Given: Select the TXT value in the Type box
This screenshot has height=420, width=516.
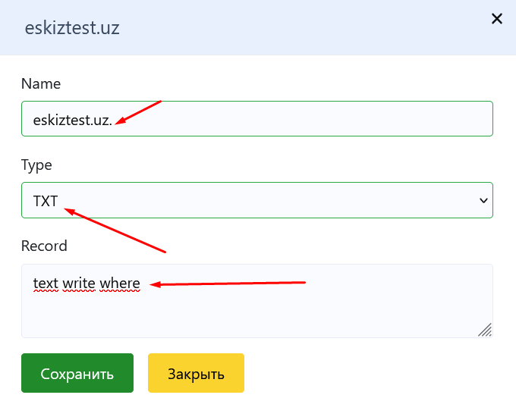Looking at the screenshot, I should pos(46,200).
